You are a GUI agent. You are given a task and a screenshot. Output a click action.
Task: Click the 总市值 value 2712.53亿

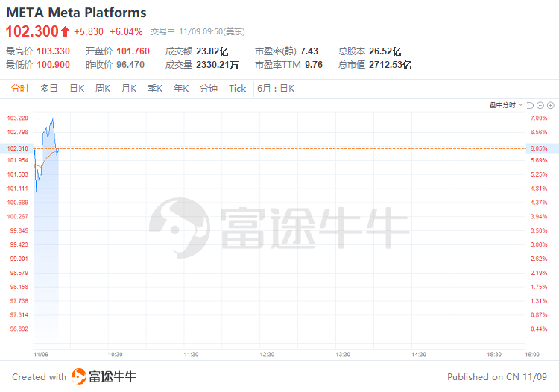[390, 65]
